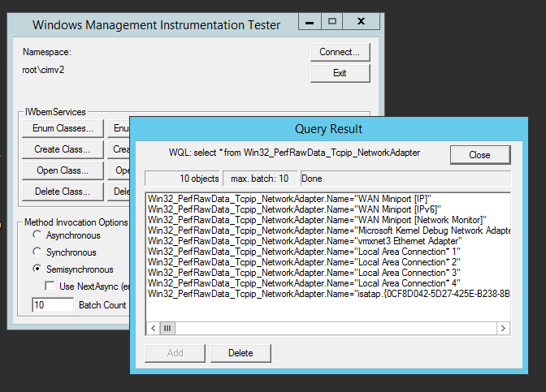Screen dimensions: 546x392
Task: Click the partially hidden Crea... button
Action: coord(119,149)
